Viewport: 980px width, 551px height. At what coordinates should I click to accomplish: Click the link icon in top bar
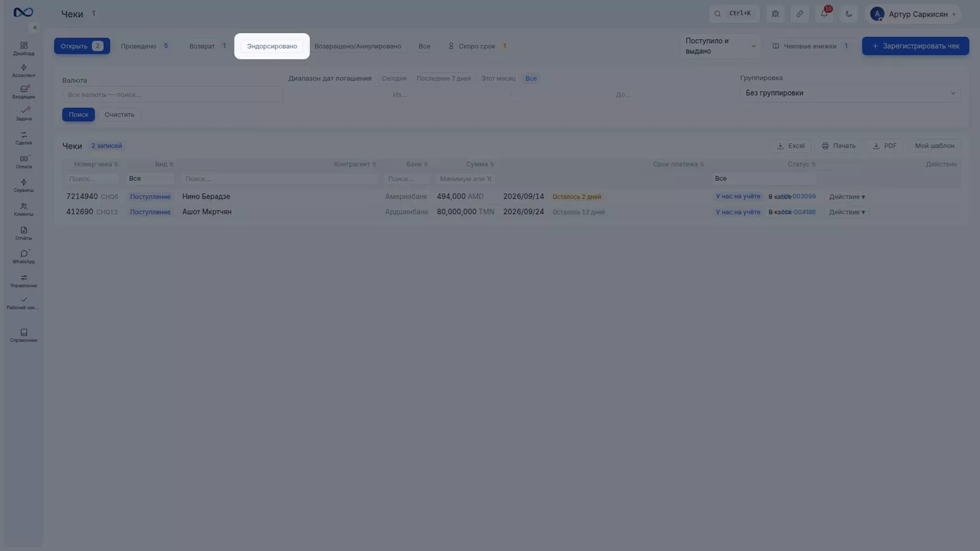point(800,13)
